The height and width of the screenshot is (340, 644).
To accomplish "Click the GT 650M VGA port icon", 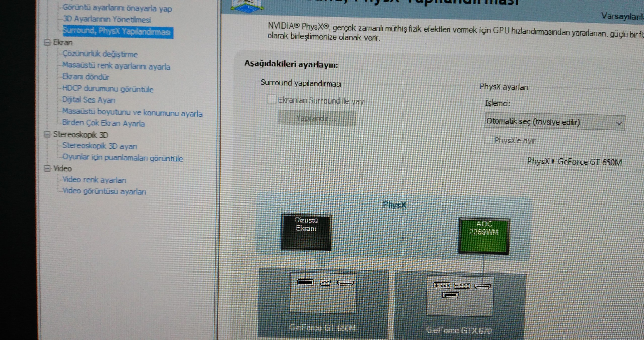I will point(325,283).
